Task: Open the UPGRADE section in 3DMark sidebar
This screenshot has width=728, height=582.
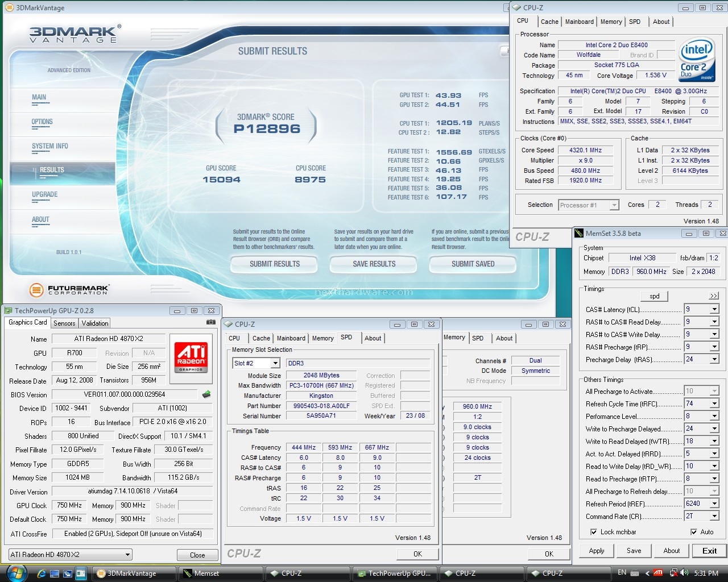Action: [x=45, y=194]
